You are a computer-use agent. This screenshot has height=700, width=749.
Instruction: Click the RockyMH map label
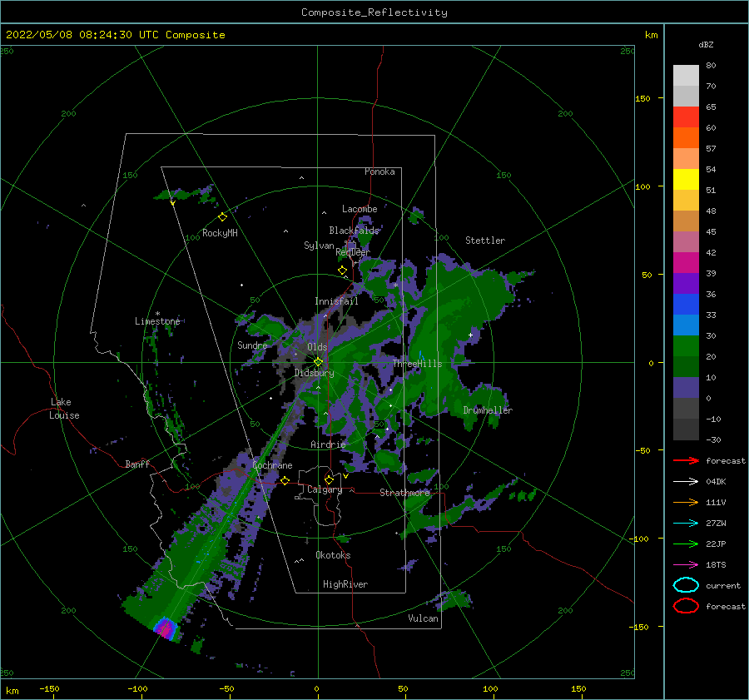220,233
